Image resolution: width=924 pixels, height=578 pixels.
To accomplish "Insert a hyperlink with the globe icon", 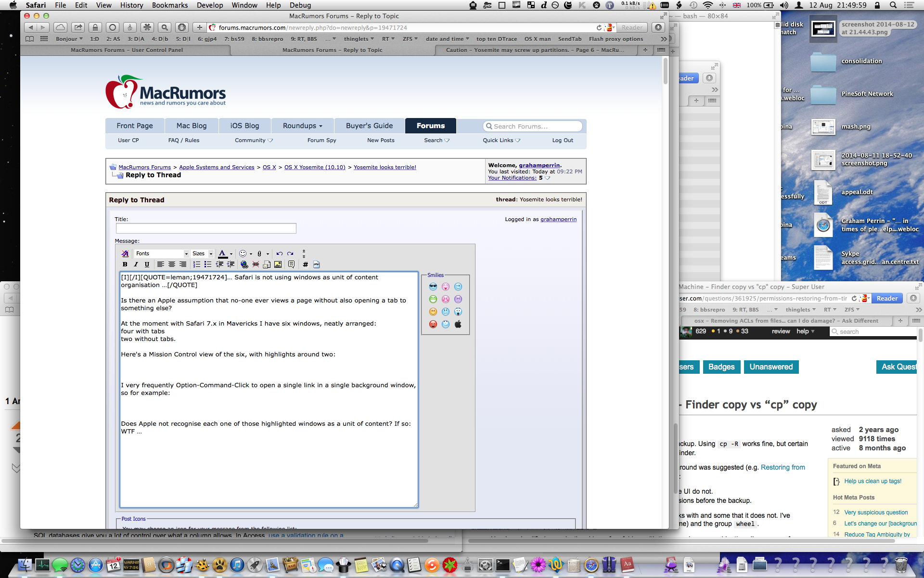I will (x=244, y=264).
